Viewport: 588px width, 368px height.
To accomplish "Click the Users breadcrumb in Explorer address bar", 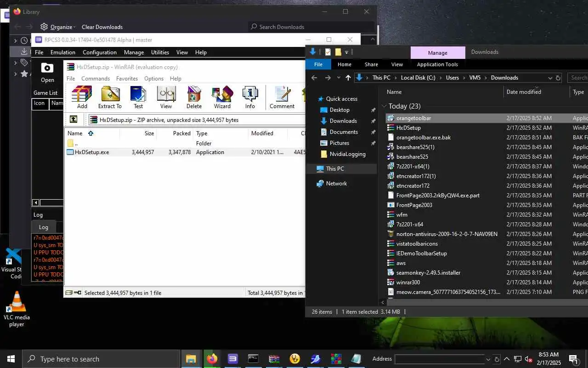I will pyautogui.click(x=452, y=78).
